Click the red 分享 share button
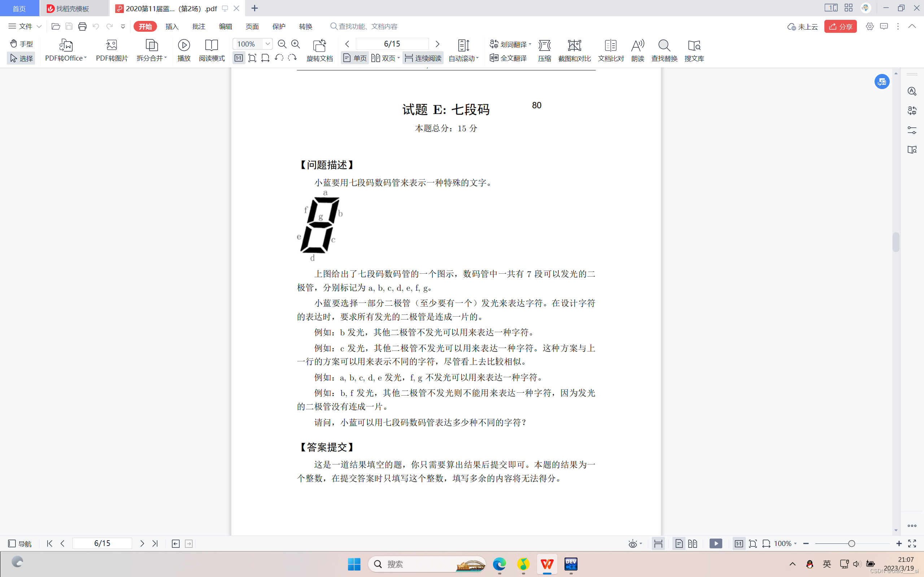This screenshot has height=577, width=924. [840, 26]
